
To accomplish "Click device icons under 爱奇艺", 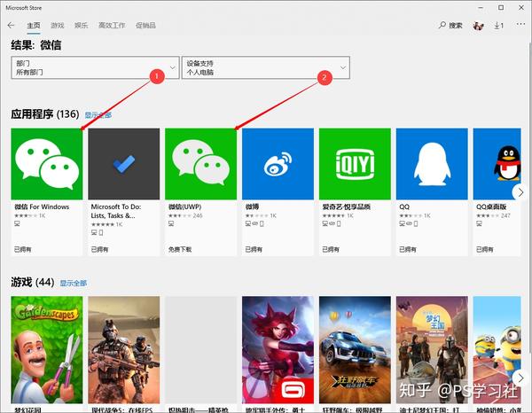I will (332, 224).
